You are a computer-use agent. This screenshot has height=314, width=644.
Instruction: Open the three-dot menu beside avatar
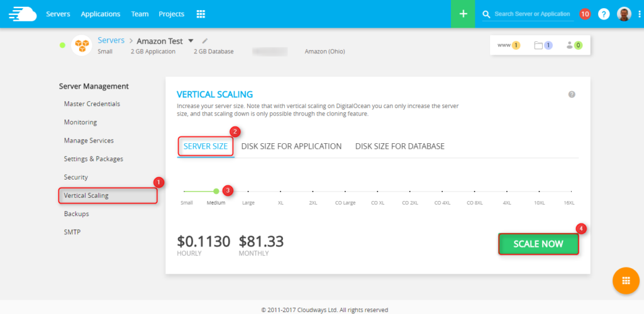click(x=638, y=14)
